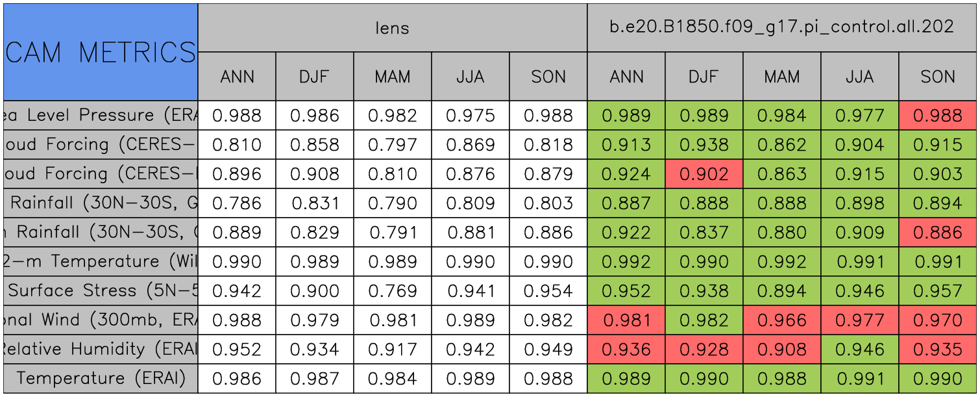Click the Temperature (ERAI) row label

pos(101,379)
